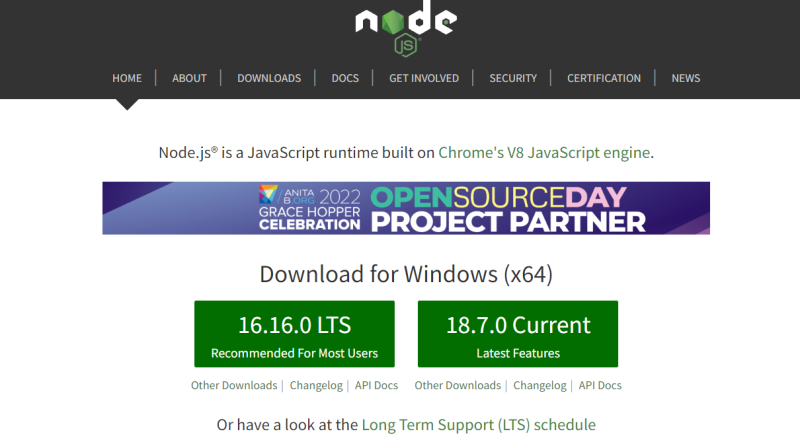Viewport: 800px width, 444px height.
Task: Open API Docs for the LTS version
Action: pos(377,386)
